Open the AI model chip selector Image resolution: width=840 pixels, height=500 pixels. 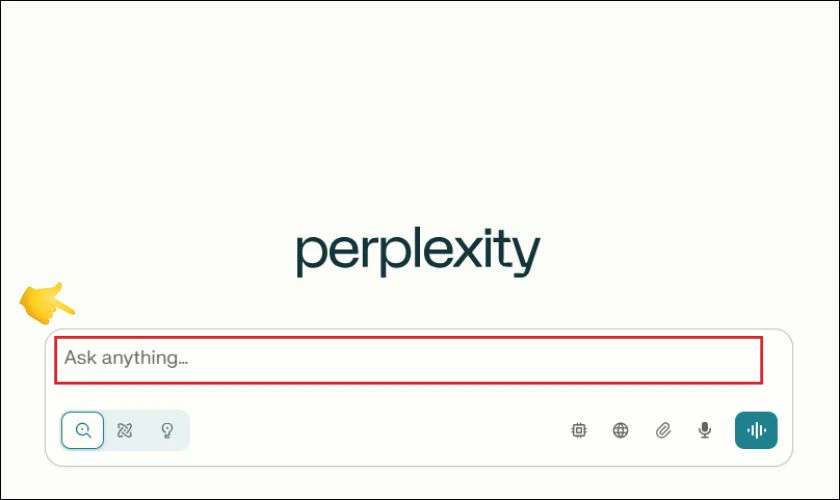click(579, 430)
